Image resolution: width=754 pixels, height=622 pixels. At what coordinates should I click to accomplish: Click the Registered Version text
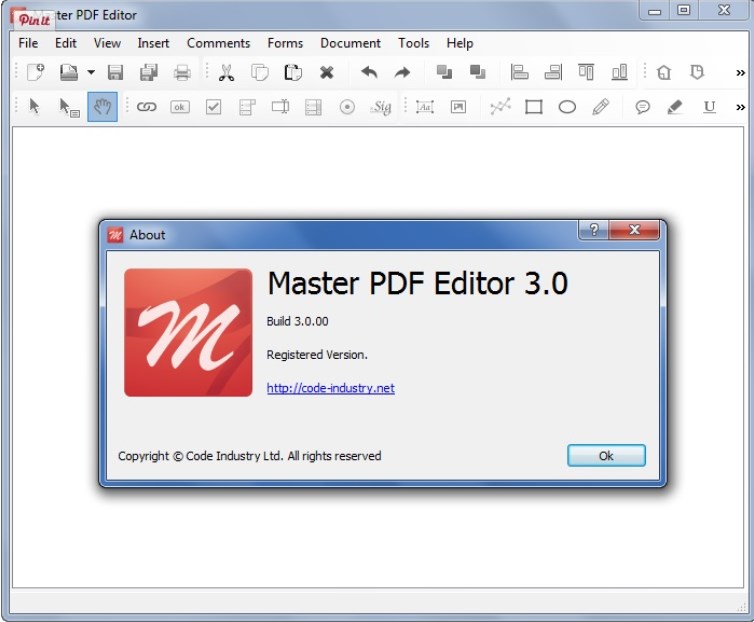point(317,355)
